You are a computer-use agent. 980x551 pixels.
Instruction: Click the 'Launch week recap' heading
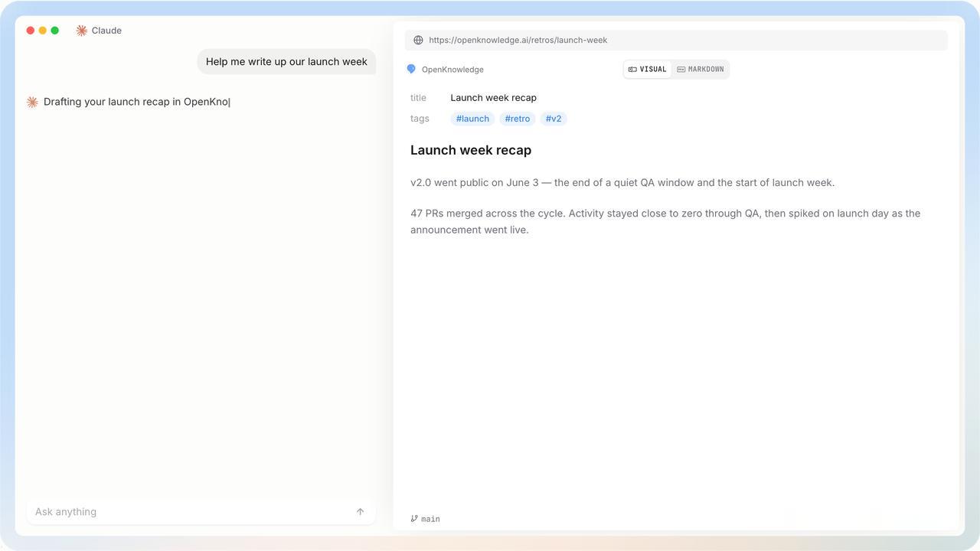[x=471, y=150]
